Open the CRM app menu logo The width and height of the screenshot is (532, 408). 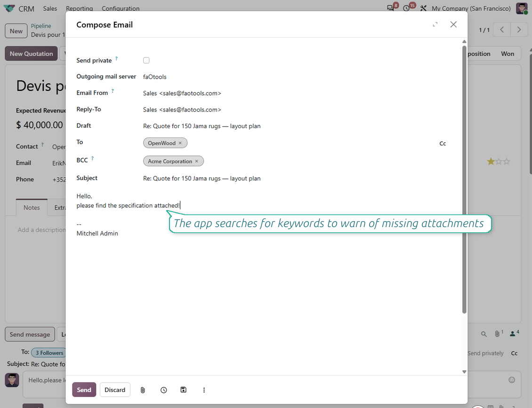9,8
